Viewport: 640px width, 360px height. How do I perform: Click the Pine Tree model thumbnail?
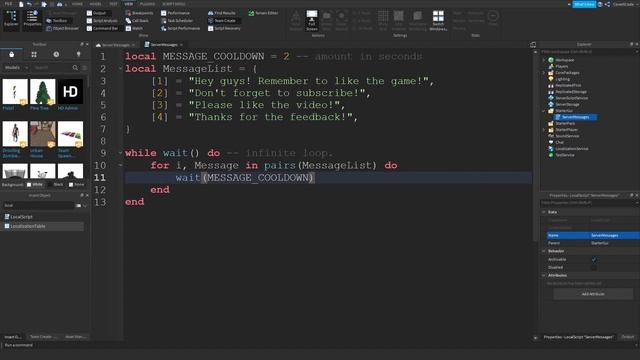pos(42,92)
